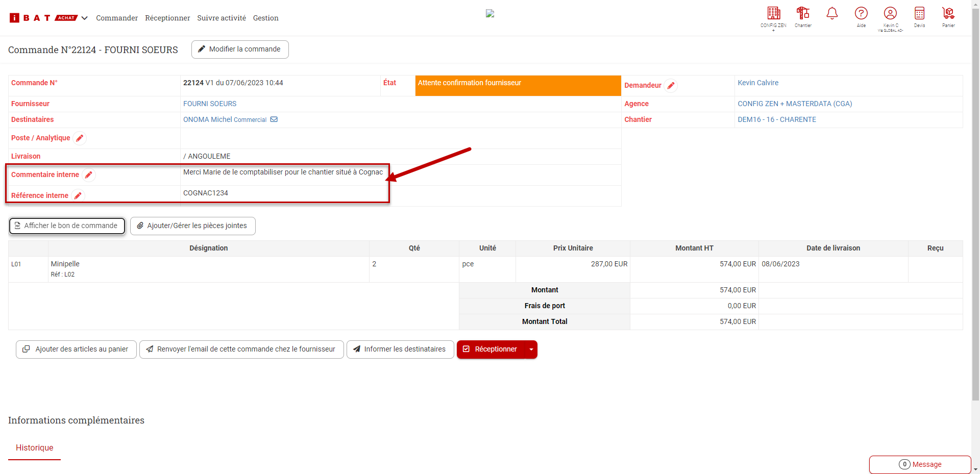Image resolution: width=980 pixels, height=474 pixels.
Task: Click Modifier la commande button
Action: [240, 49]
